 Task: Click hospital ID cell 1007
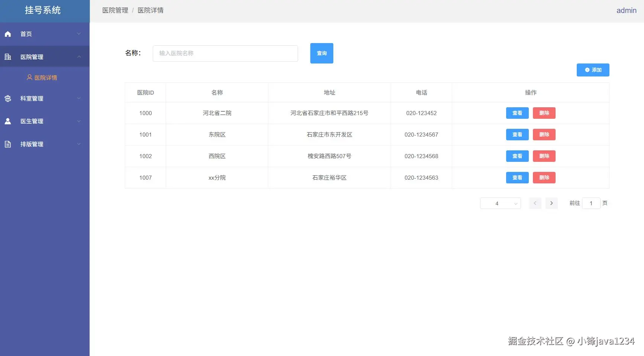point(146,178)
